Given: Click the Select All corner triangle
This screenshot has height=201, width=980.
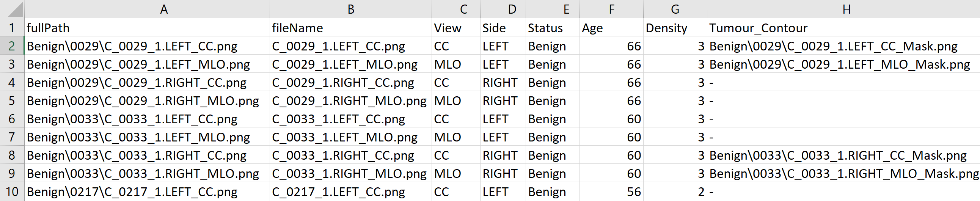Looking at the screenshot, I should 15,9.
